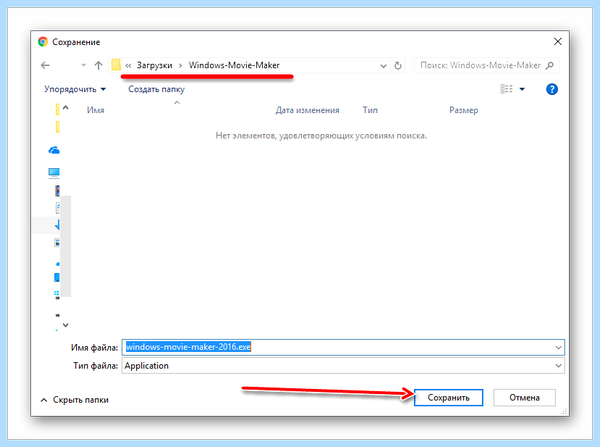
Task: Click Создать папку button
Action: pyautogui.click(x=157, y=89)
